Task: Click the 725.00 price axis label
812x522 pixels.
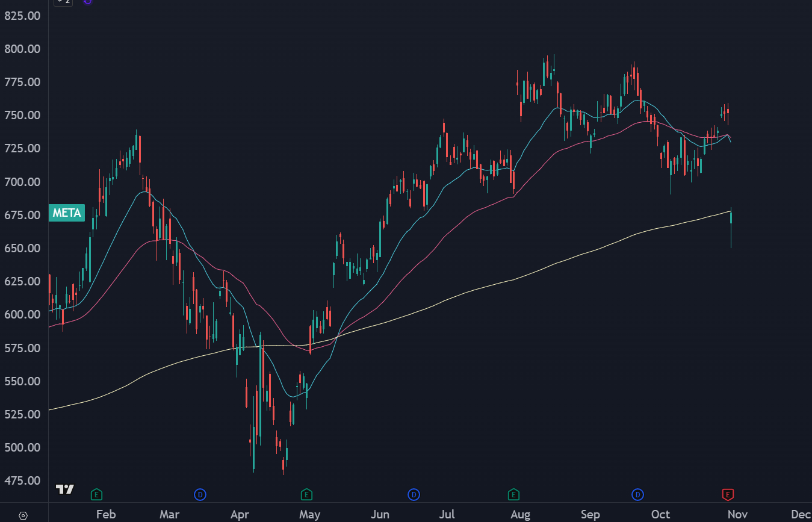Action: [x=22, y=148]
